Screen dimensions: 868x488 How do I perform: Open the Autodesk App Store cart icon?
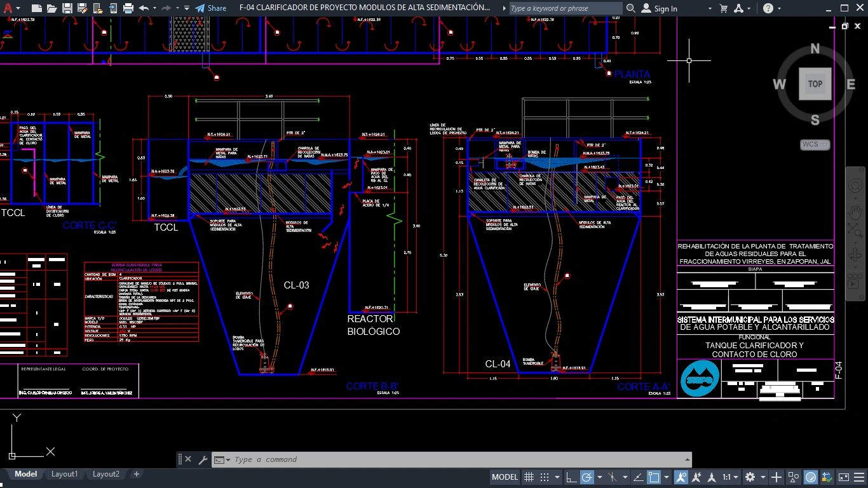(723, 8)
